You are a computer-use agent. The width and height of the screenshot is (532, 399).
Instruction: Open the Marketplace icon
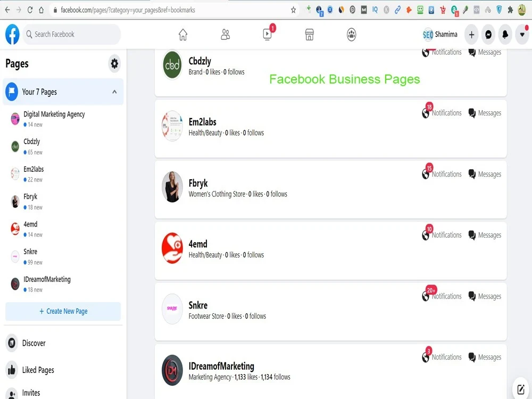[310, 34]
